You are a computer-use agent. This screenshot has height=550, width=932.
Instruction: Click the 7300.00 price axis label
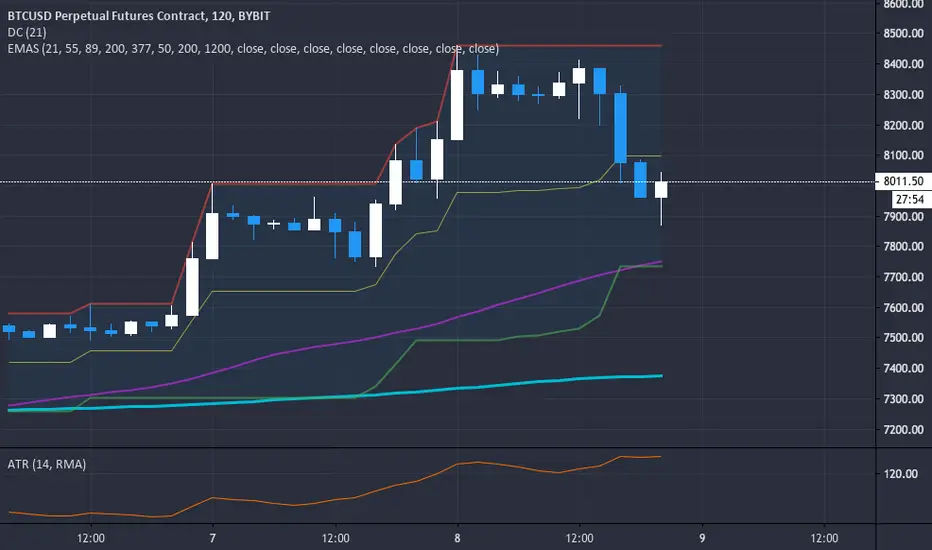pos(903,399)
